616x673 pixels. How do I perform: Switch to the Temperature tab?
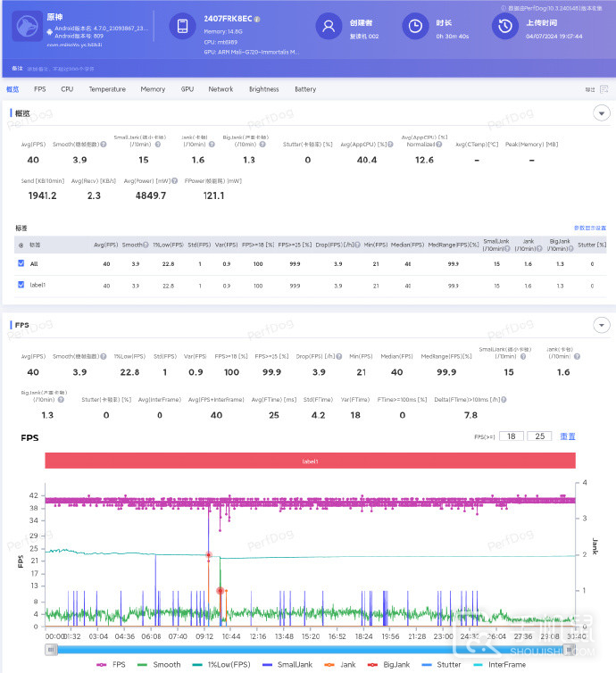(107, 89)
